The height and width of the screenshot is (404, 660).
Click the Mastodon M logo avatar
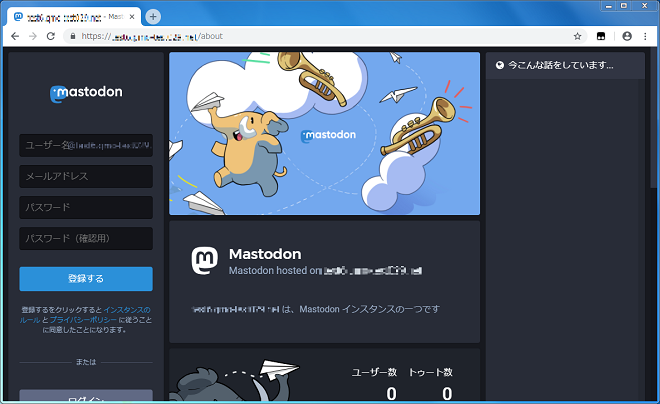[x=205, y=261]
